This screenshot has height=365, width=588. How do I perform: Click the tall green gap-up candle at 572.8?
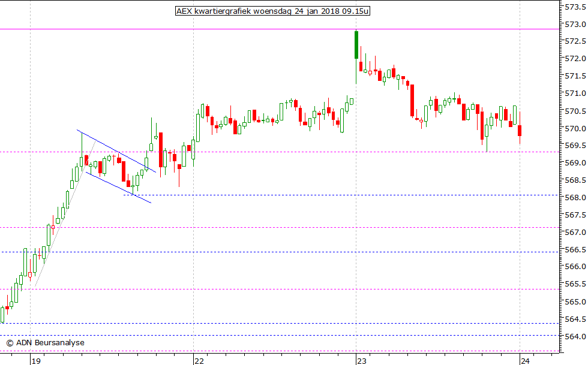[x=356, y=45]
